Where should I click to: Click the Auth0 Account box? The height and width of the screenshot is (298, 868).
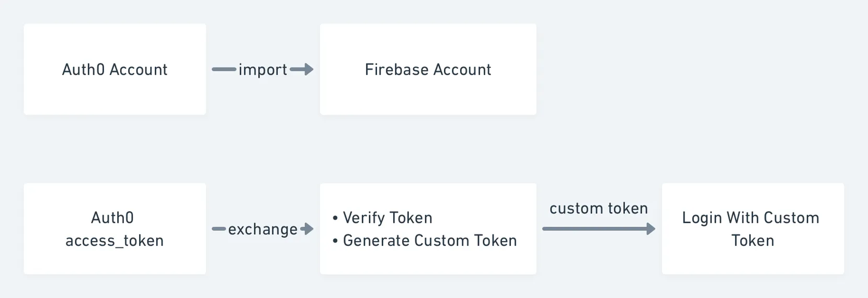point(115,69)
